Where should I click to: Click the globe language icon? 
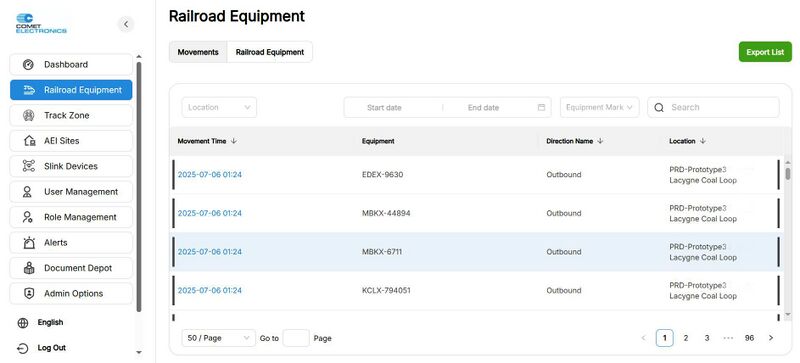pyautogui.click(x=23, y=323)
